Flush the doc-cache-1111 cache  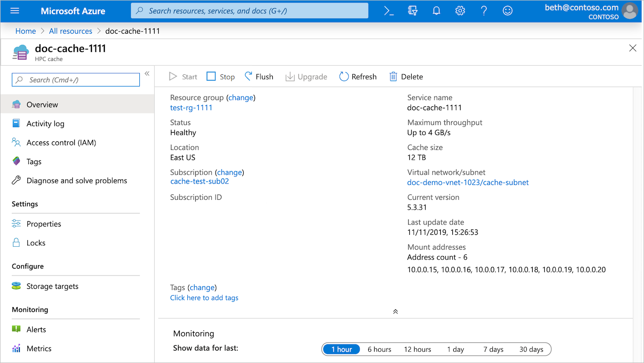[x=258, y=76]
